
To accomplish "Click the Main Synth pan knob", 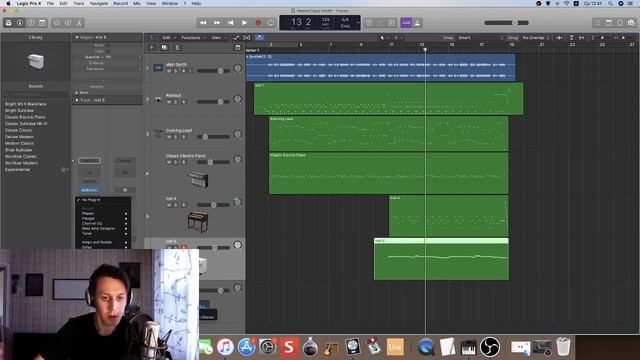I will click(x=238, y=68).
